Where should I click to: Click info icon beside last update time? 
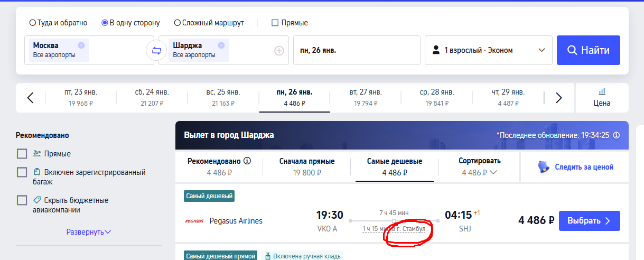[616, 135]
